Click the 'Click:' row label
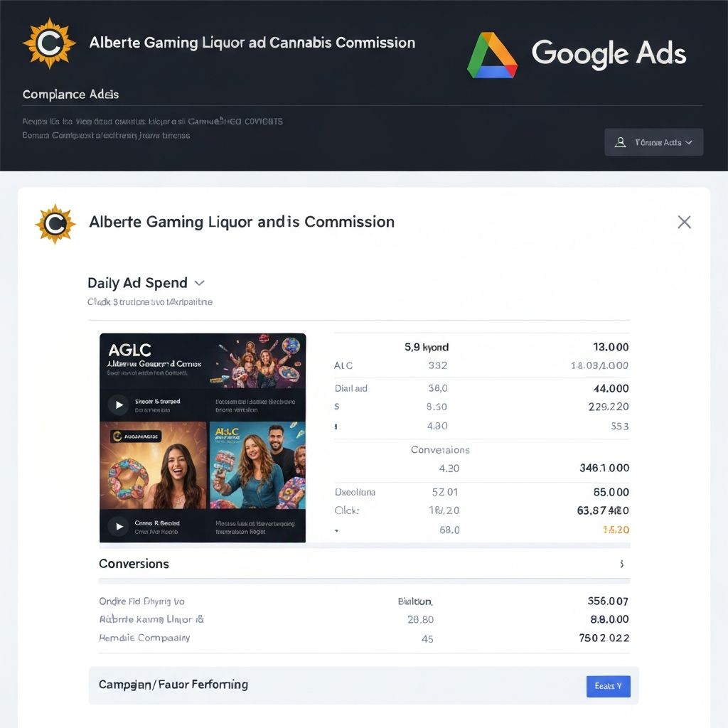Screen dimensions: 728x728 coord(347,510)
